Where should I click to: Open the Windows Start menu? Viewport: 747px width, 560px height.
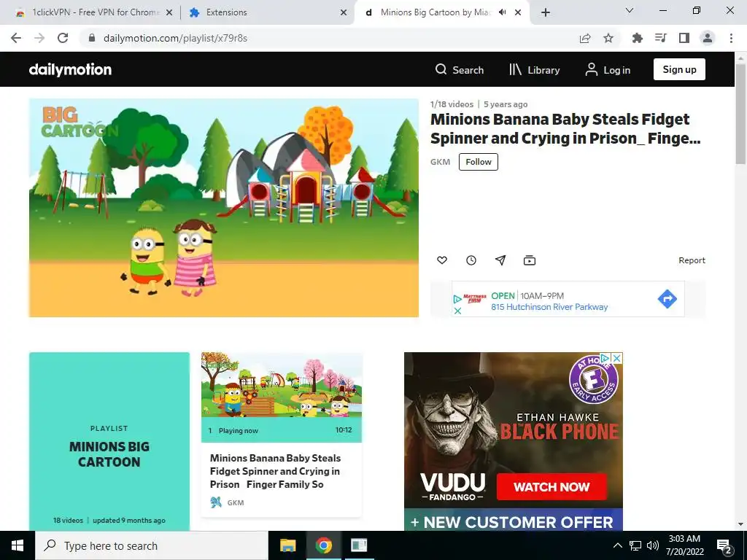(18, 545)
